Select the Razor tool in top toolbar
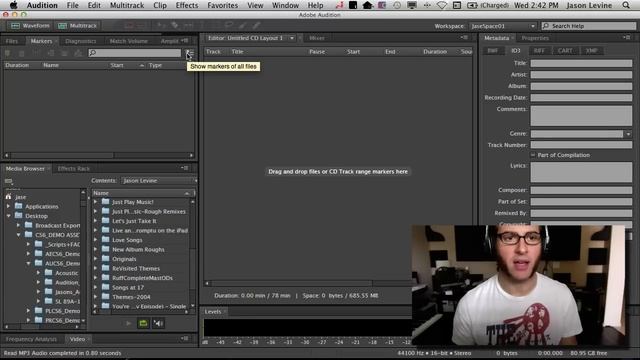Image resolution: width=640 pixels, height=360 pixels. 175,26
